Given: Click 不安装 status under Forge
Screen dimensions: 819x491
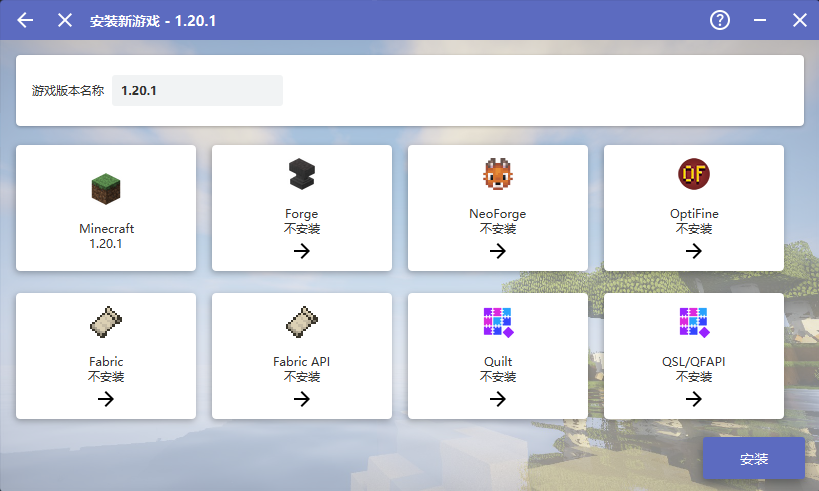Looking at the screenshot, I should [x=302, y=229].
